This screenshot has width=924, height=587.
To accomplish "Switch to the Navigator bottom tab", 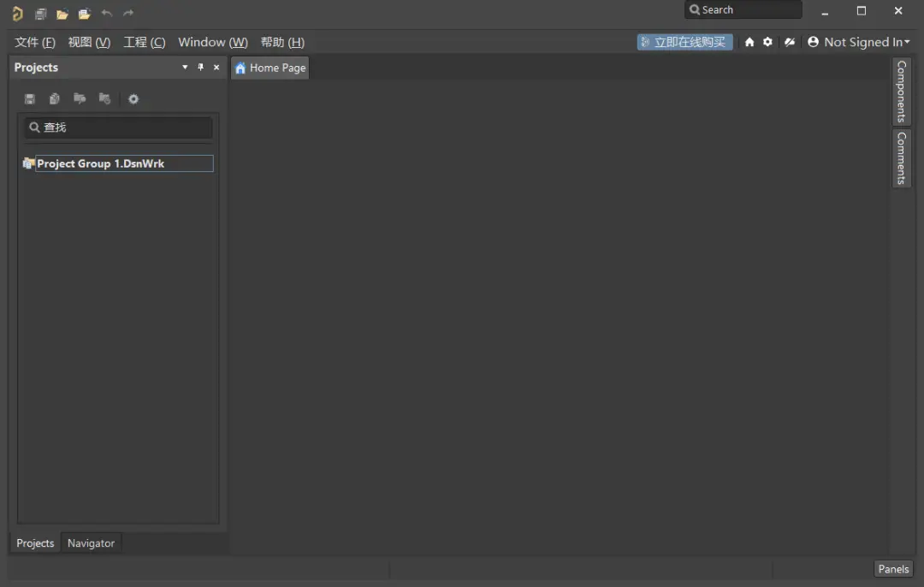I will (x=91, y=543).
